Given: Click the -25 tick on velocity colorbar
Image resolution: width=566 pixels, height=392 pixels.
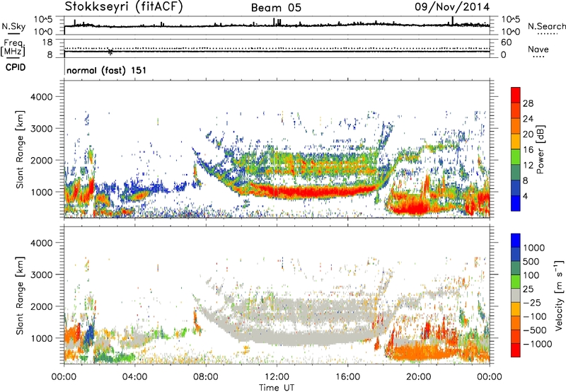Looking at the screenshot, I should [532, 303].
